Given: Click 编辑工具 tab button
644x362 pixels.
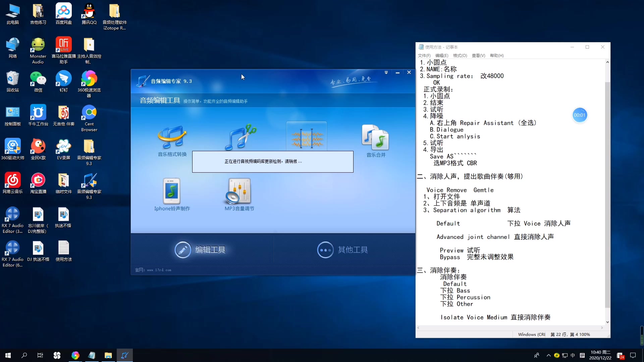Looking at the screenshot, I should (200, 249).
